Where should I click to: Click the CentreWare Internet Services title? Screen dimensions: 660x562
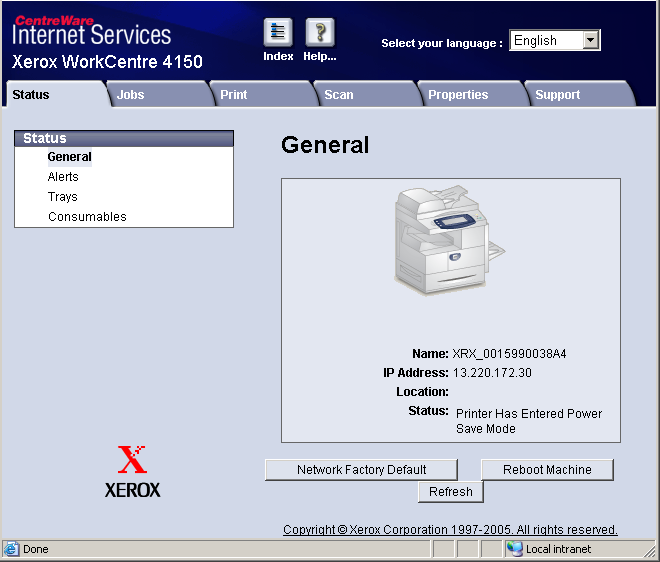click(91, 30)
